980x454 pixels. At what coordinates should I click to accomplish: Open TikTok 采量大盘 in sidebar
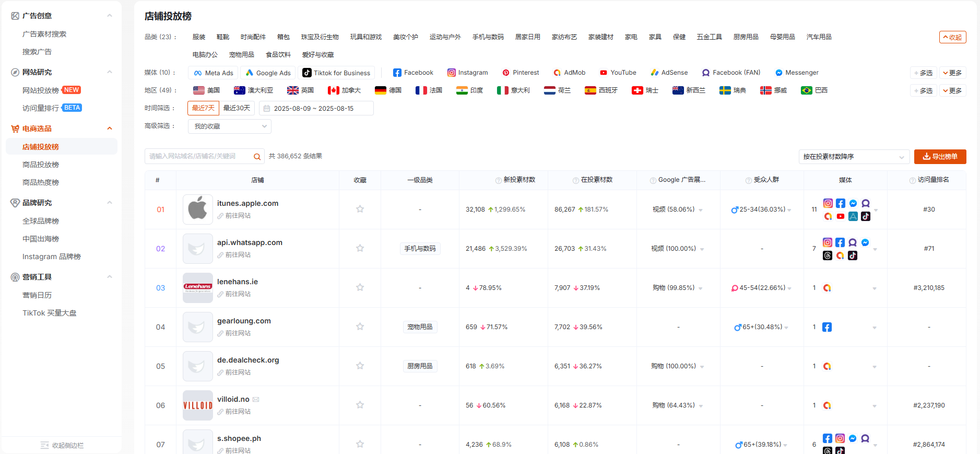pyautogui.click(x=50, y=313)
